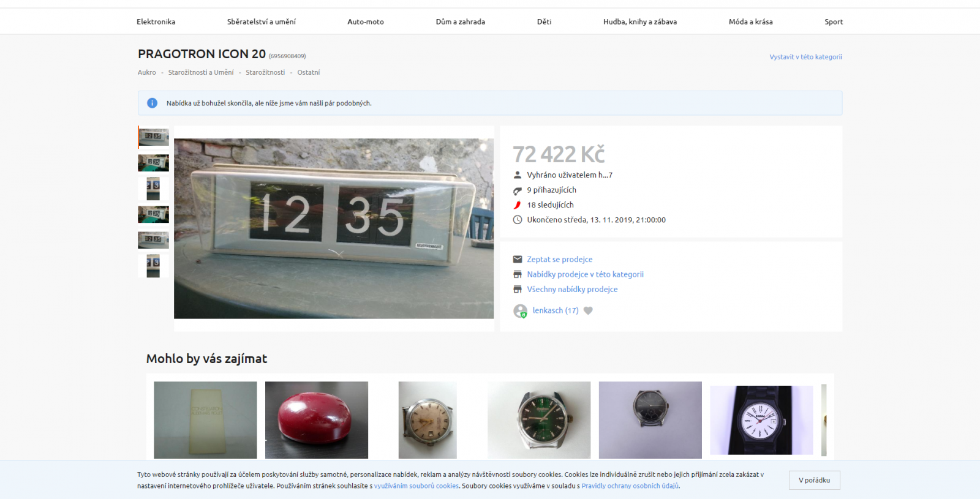Viewport: 980px width, 499px height.
Task: Add seller to favorites with heart icon
Action: 588,310
